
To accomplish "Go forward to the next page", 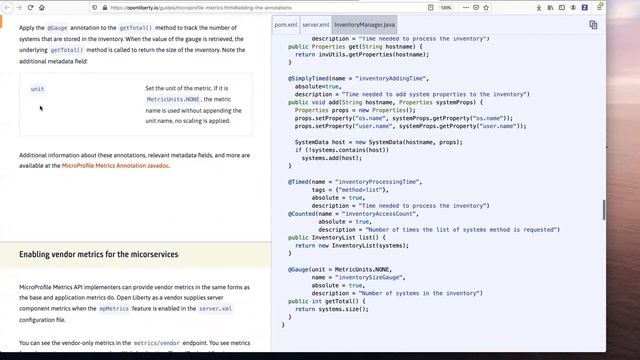I will coord(19,7).
